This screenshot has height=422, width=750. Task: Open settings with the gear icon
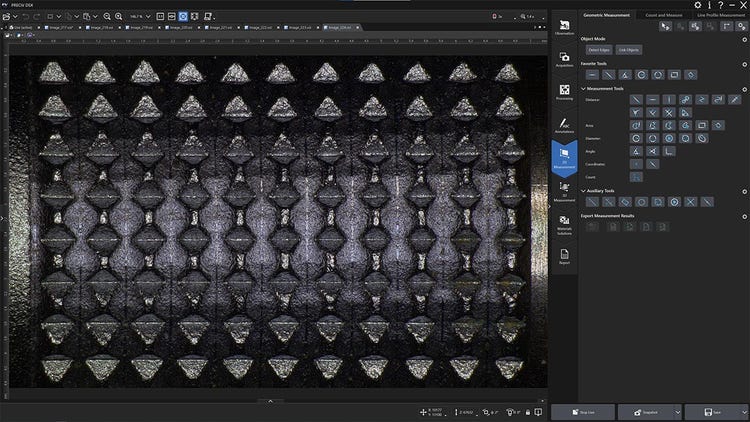click(x=698, y=5)
